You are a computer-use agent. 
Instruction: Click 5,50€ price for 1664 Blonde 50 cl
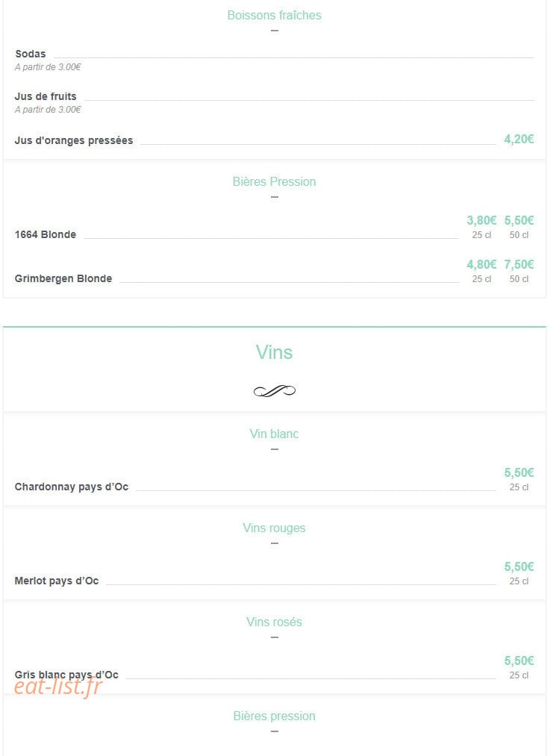tap(519, 221)
